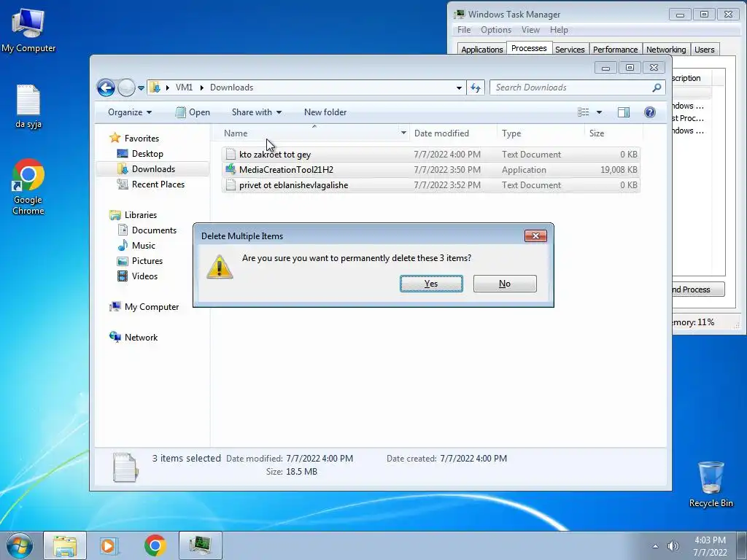Open the view options dropdown arrow

pos(600,112)
